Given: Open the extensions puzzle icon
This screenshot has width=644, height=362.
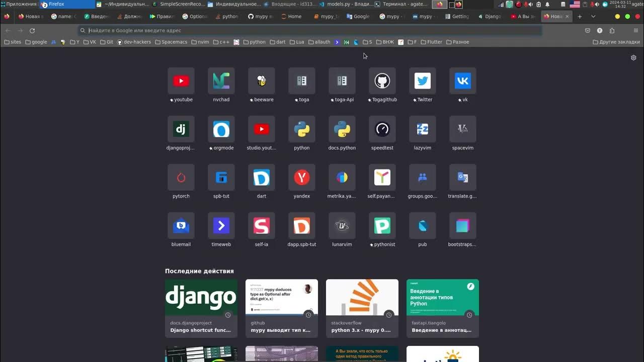Looking at the screenshot, I should click(612, 31).
